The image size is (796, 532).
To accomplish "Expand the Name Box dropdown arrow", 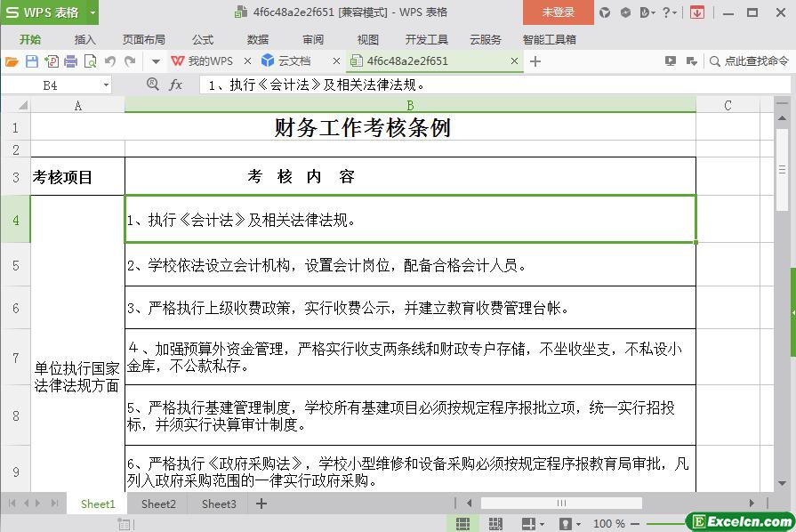I will pos(106,85).
